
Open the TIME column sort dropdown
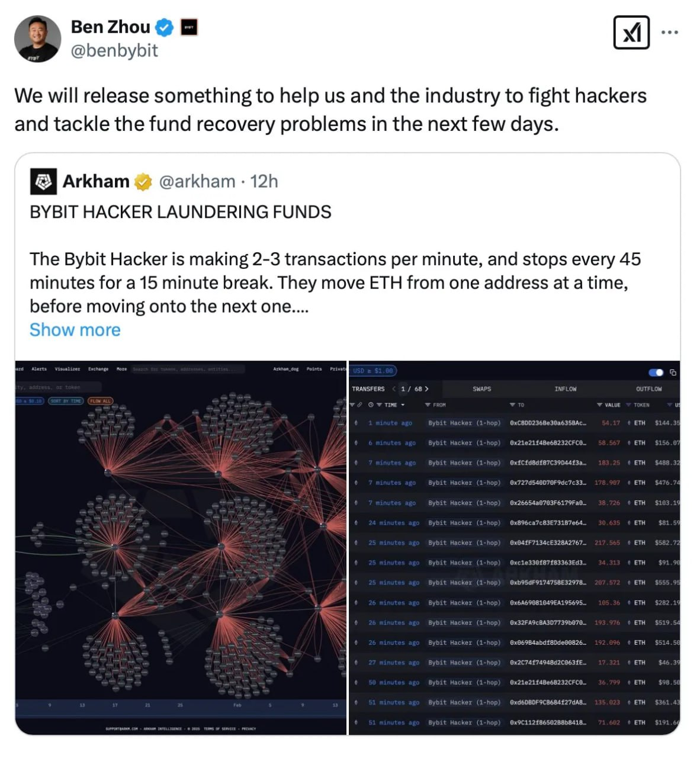point(403,405)
